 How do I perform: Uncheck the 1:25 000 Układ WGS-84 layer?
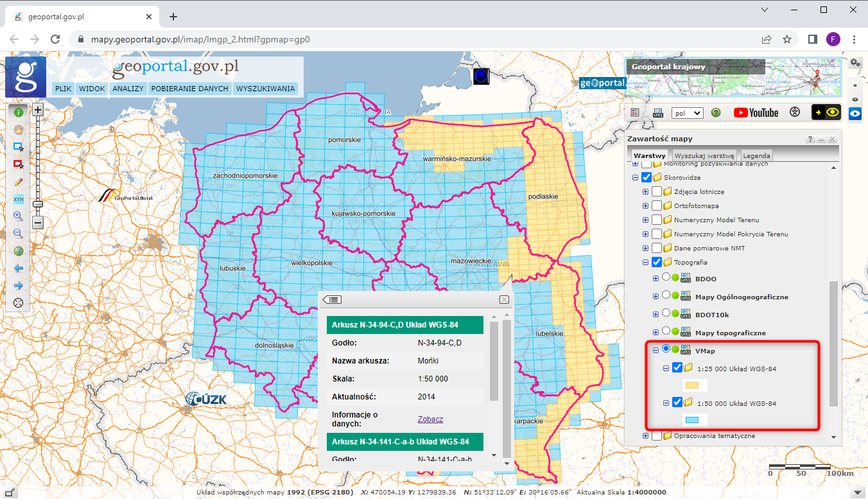point(677,369)
